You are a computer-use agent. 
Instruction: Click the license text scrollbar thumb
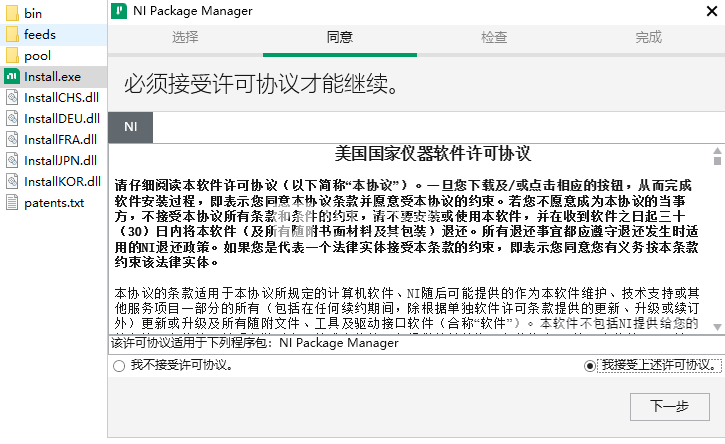[717, 160]
